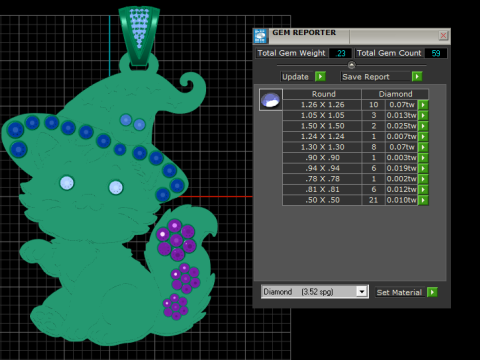Image resolution: width=480 pixels, height=360 pixels.
Task: Select the .50 X .50 size cell
Action: 322,200
